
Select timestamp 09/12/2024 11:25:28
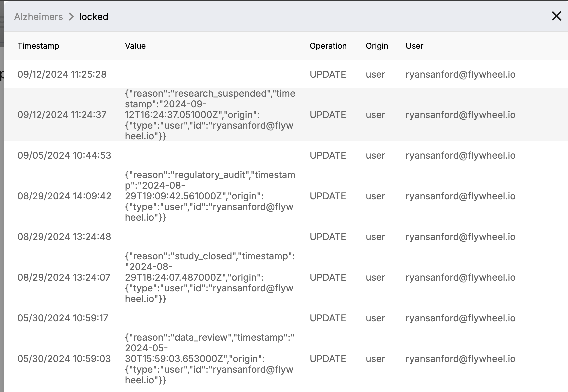point(62,74)
